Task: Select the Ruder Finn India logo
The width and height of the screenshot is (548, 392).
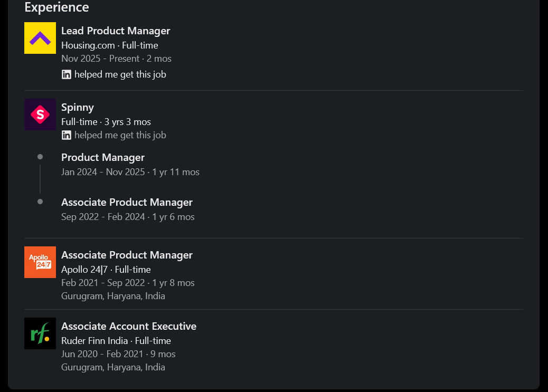Action: [40, 333]
